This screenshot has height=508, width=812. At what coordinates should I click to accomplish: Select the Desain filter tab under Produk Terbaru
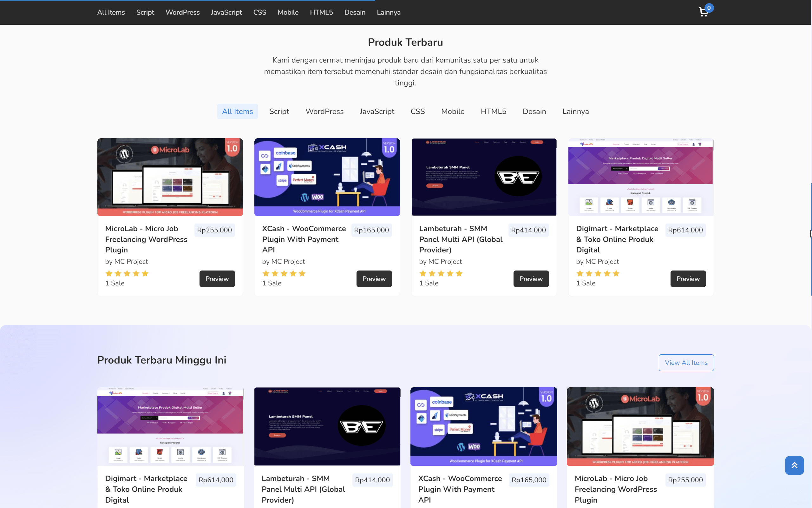click(534, 111)
